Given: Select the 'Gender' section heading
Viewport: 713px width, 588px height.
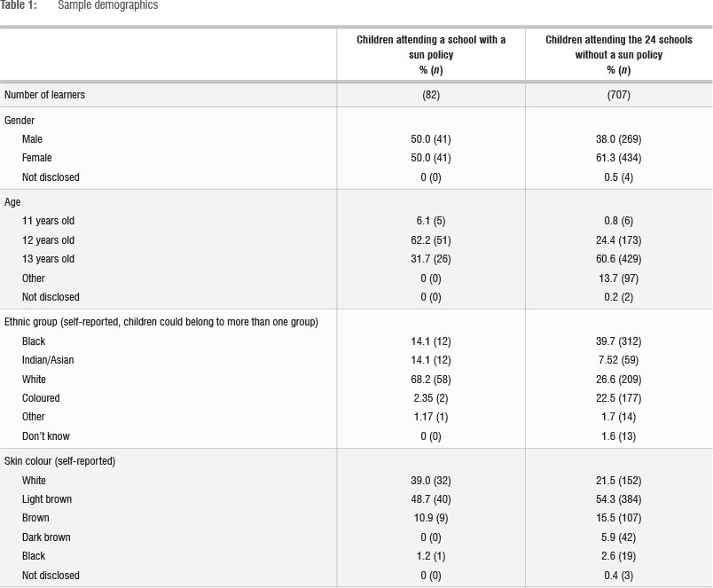Looking at the screenshot, I should click(x=21, y=120).
